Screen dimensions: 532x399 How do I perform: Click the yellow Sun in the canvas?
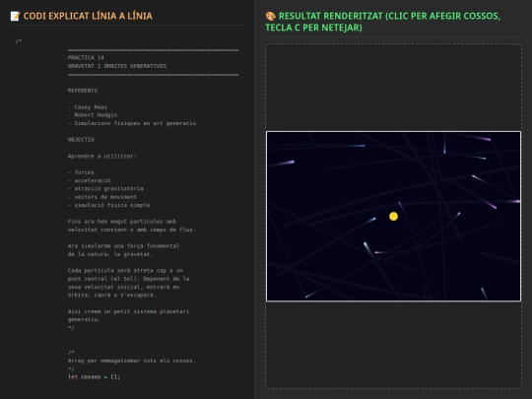393,216
